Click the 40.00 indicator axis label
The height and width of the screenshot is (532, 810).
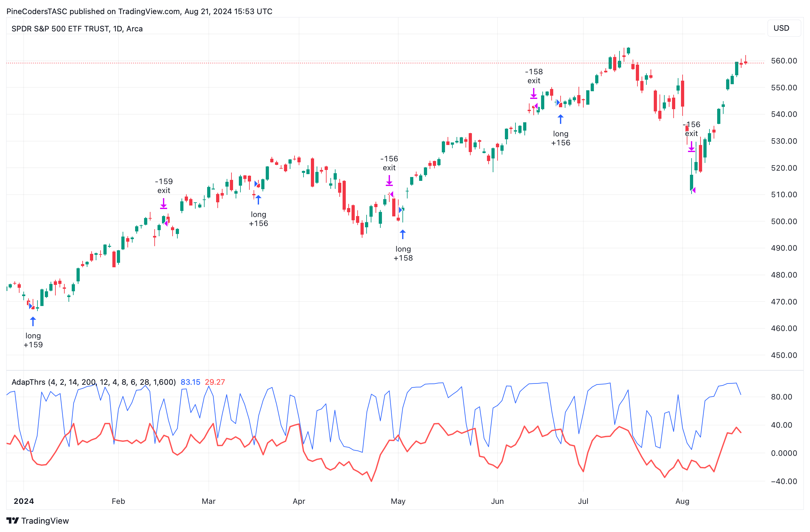click(x=782, y=425)
